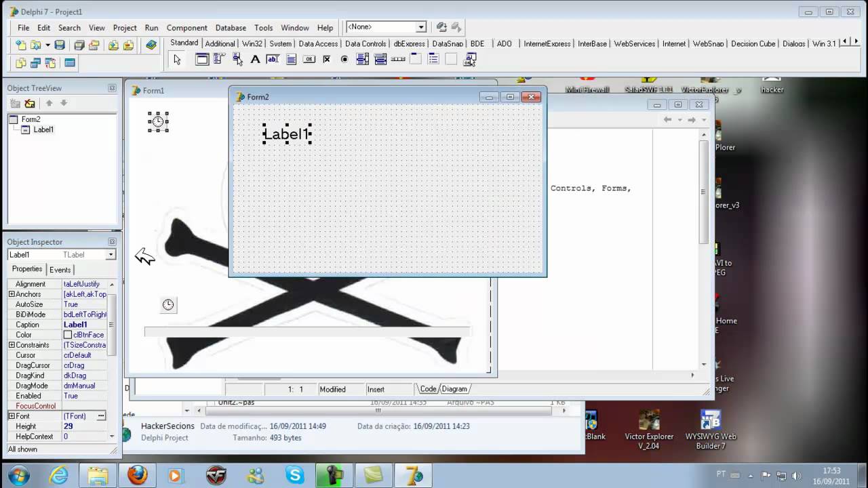Select the GroupBox component in palette
868x488 pixels.
[416, 60]
